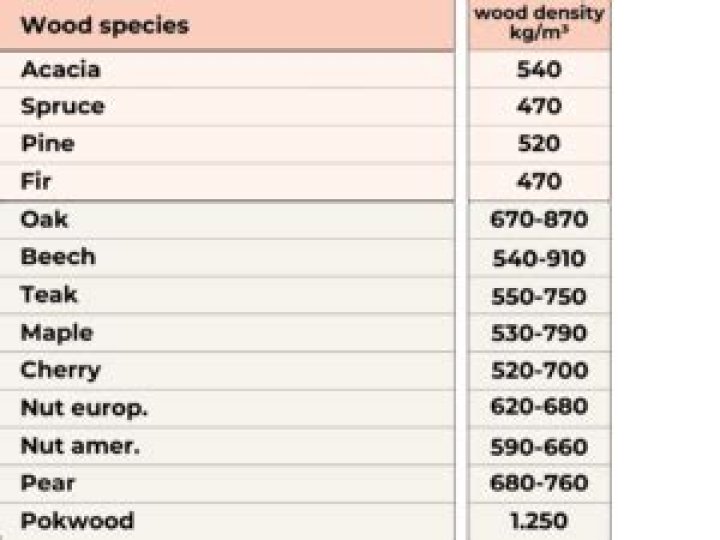
Task: Select the Beech species cell
Action: 58,256
